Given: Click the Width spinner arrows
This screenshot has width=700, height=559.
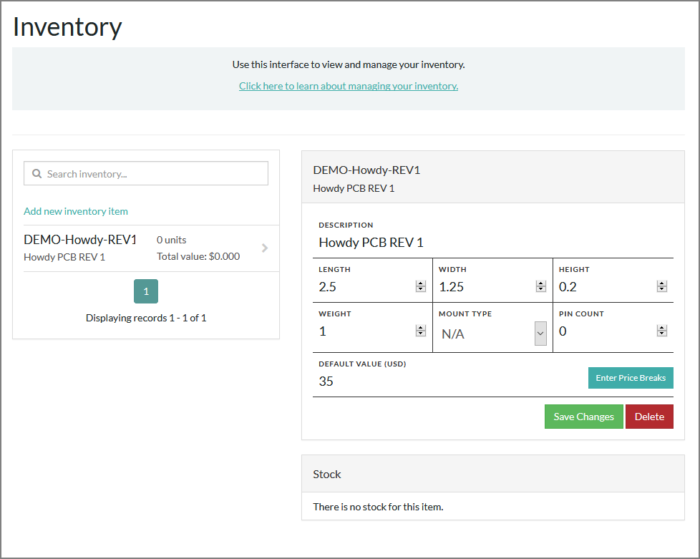Looking at the screenshot, I should pyautogui.click(x=540, y=287).
